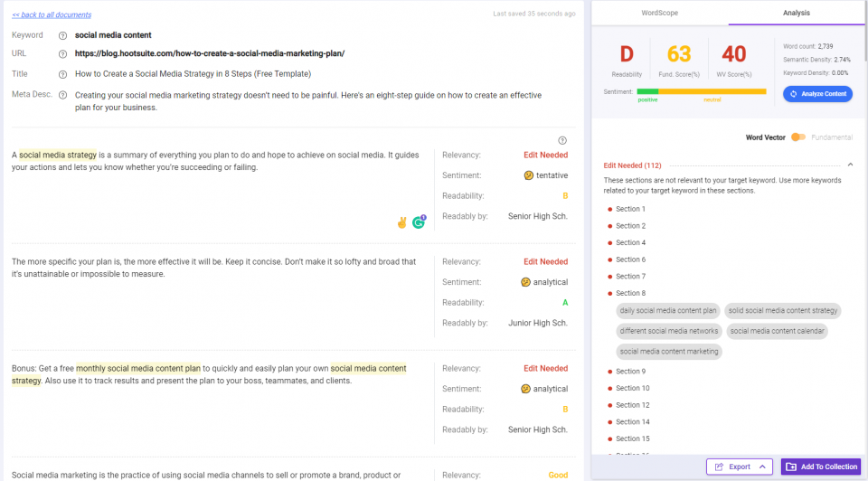This screenshot has height=481, width=868.
Task: Pick 'different social media networks' keyword chip
Action: [669, 331]
